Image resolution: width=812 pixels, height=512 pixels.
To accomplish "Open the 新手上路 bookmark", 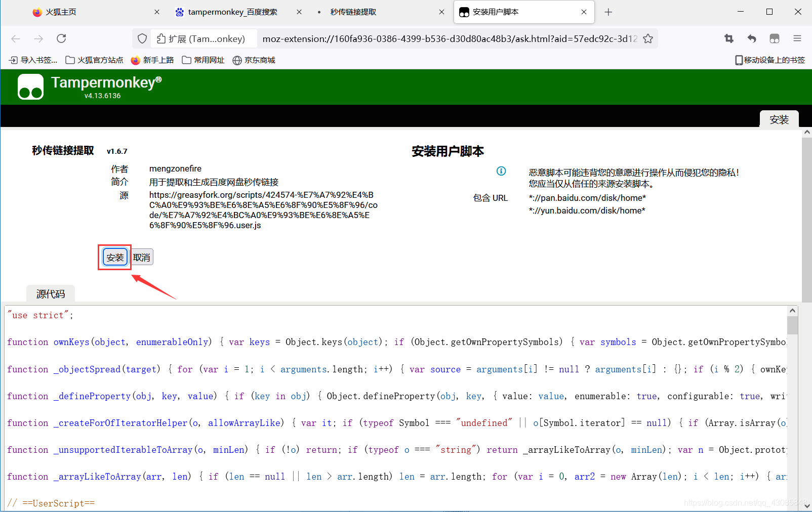I will (152, 60).
